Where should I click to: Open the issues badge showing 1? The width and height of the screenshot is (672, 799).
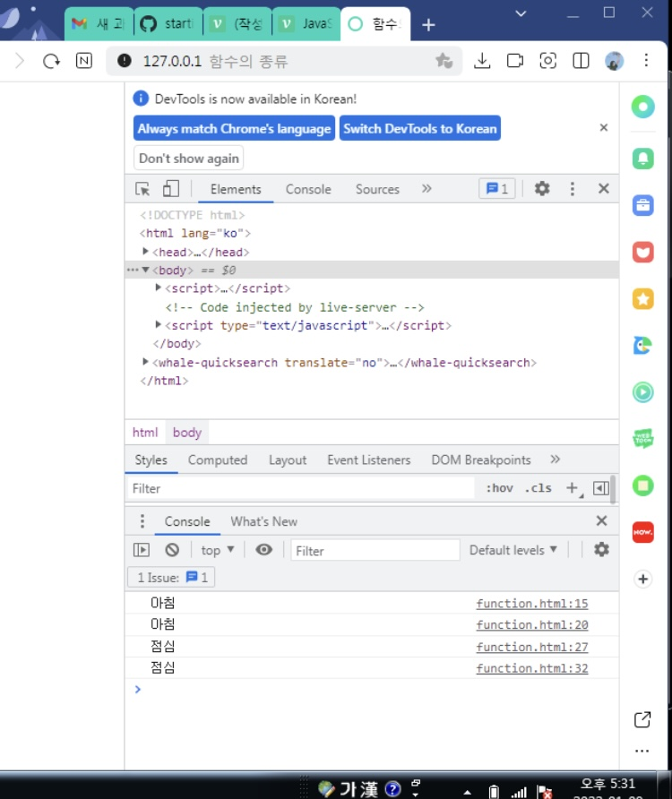click(x=497, y=188)
